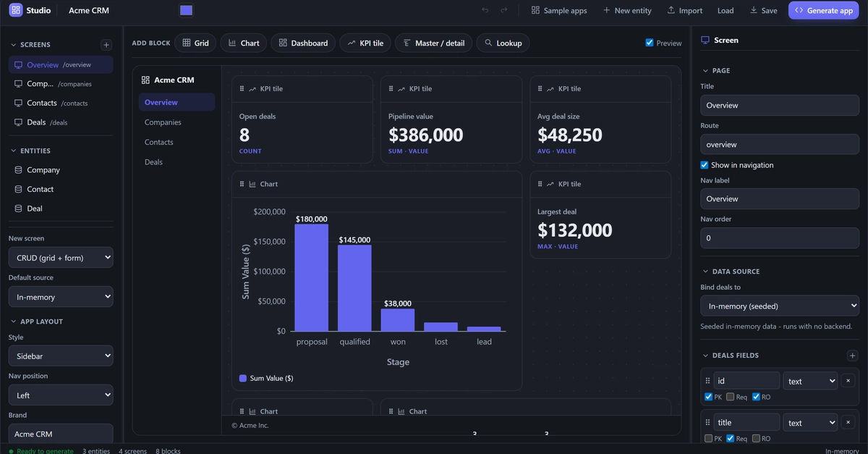Collapse the App Layout section
868x454 pixels.
click(x=13, y=321)
